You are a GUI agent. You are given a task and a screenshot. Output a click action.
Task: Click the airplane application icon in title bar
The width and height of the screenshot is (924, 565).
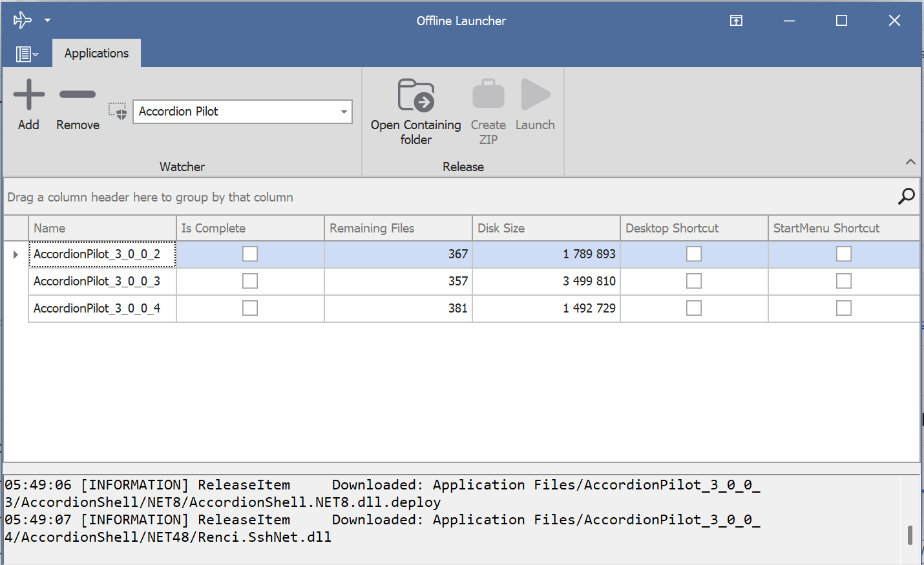(x=22, y=20)
